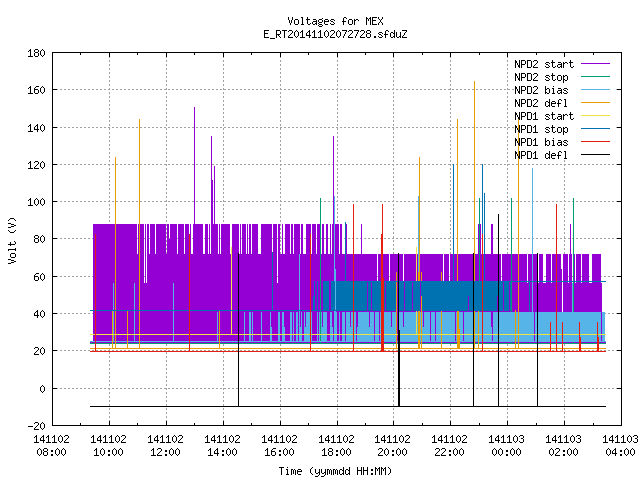Click the black NPD1 defl legend line
The width and height of the screenshot is (640, 480).
tap(595, 155)
